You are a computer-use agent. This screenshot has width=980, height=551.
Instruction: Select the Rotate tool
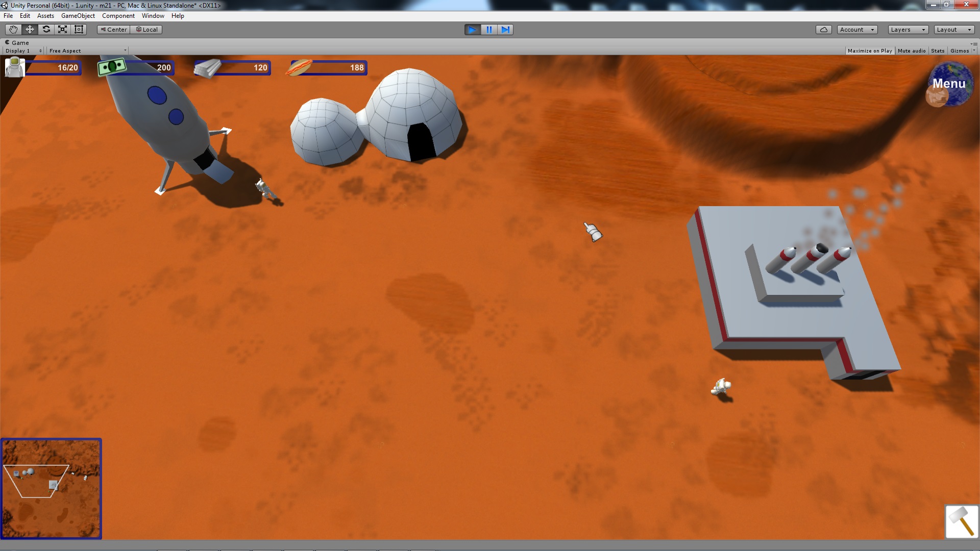click(x=46, y=30)
